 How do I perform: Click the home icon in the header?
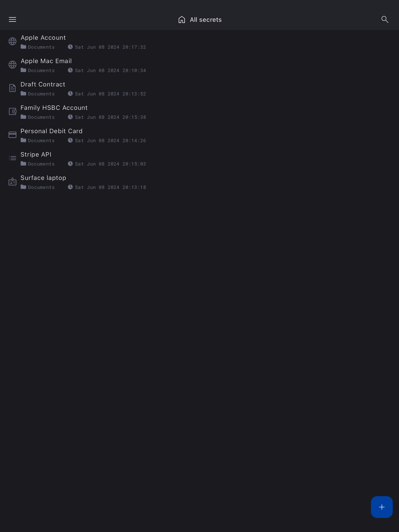[x=182, y=19]
